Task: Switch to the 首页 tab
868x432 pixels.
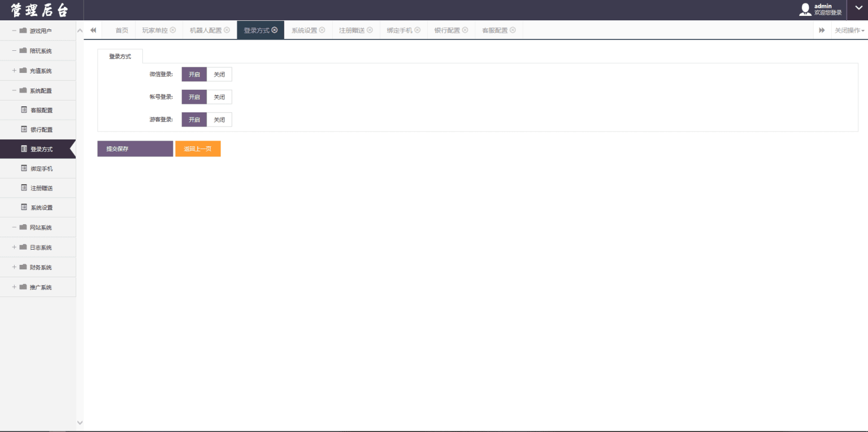Action: point(121,30)
